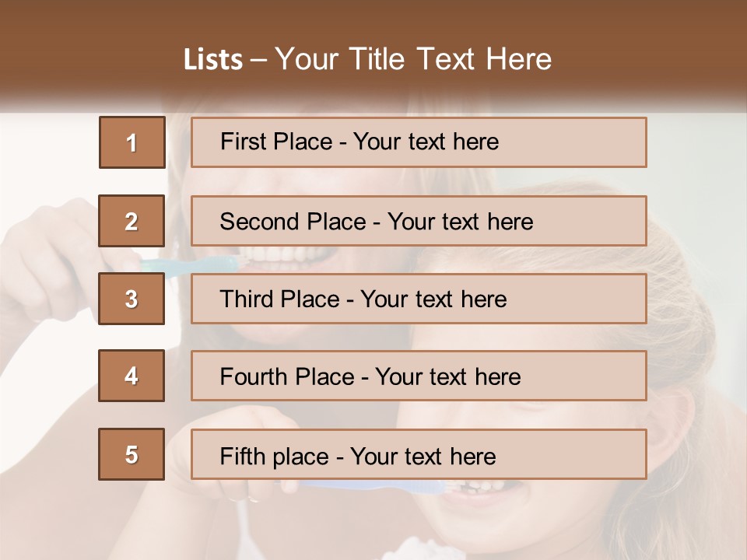
Task: Select the 'Fourth Place' text box
Action: click(x=419, y=376)
